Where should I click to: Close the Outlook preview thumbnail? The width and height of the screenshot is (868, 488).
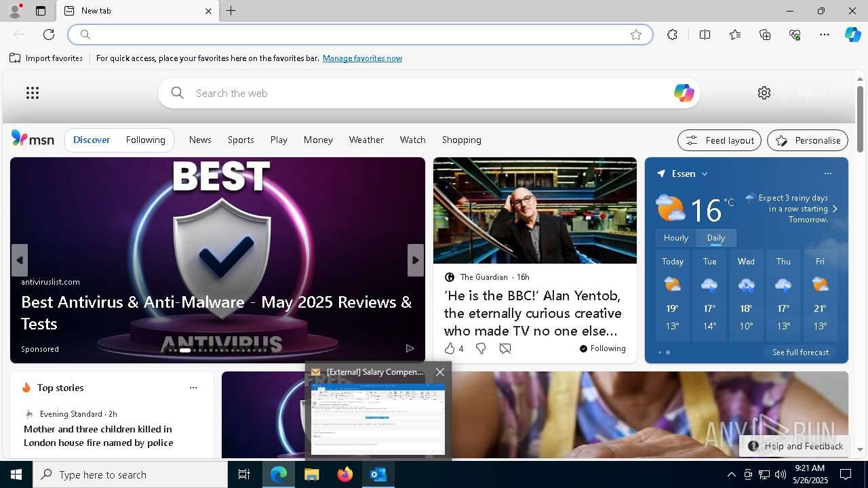[440, 372]
